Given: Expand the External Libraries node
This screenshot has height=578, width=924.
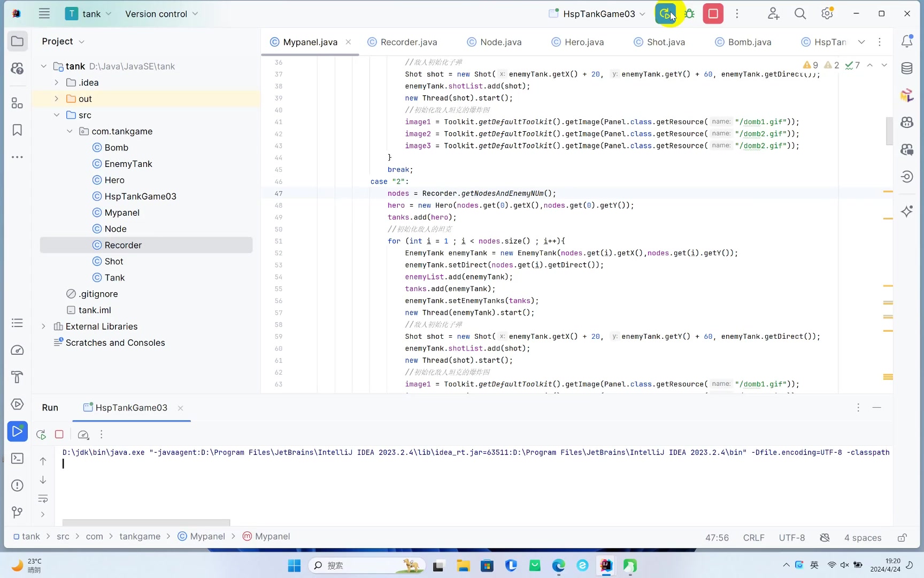Looking at the screenshot, I should pyautogui.click(x=44, y=326).
